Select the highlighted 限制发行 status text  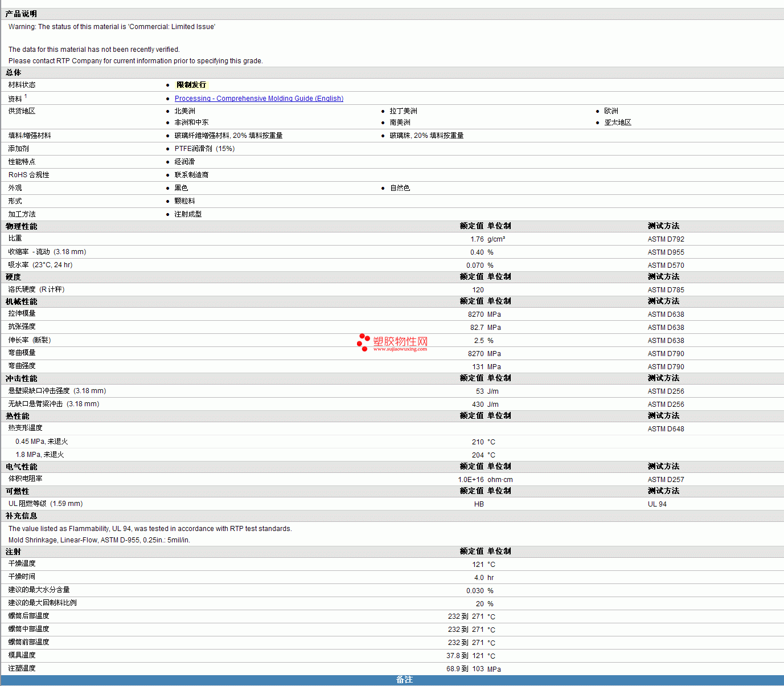191,85
